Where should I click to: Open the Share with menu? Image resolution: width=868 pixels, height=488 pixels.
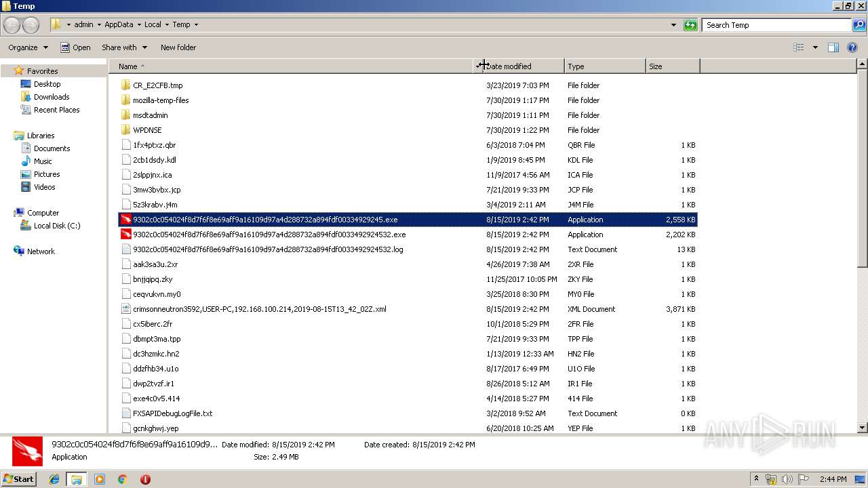coord(125,47)
